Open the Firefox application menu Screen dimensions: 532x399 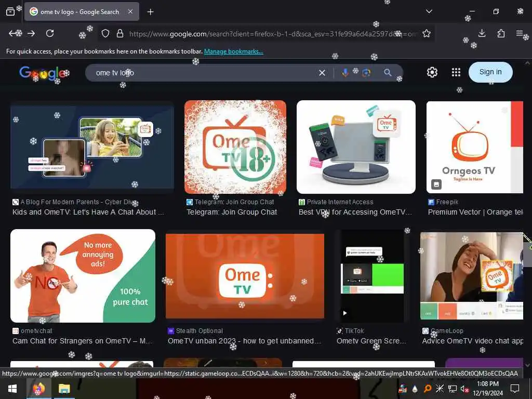point(520,33)
